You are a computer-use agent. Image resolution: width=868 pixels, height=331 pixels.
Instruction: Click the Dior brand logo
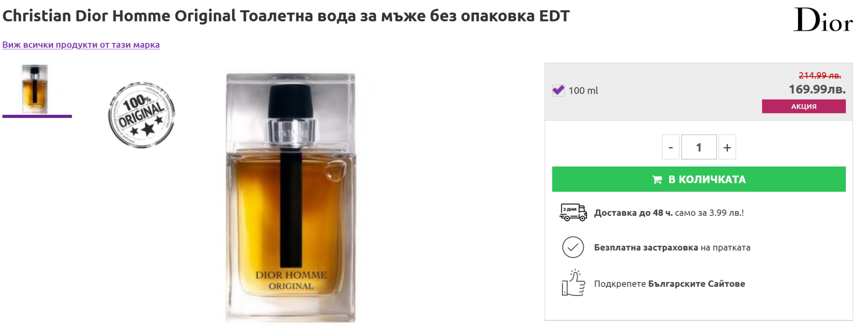[823, 20]
